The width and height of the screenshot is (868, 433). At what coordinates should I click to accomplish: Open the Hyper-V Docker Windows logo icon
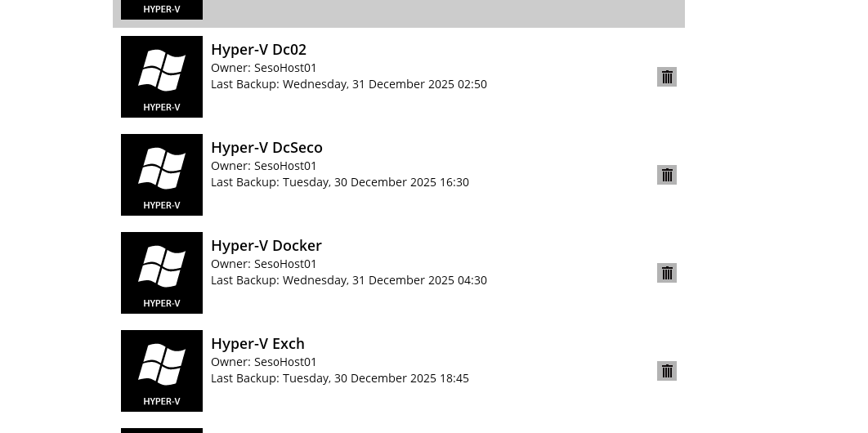(x=162, y=273)
